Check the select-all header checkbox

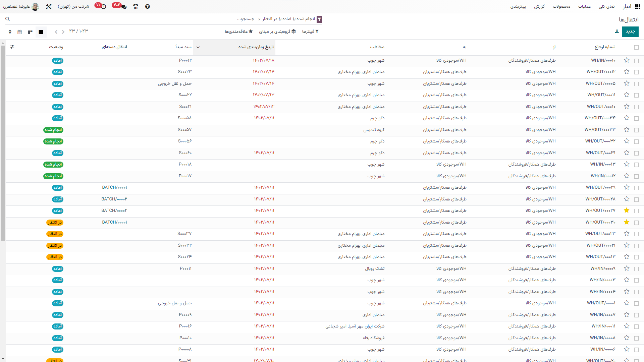(636, 47)
